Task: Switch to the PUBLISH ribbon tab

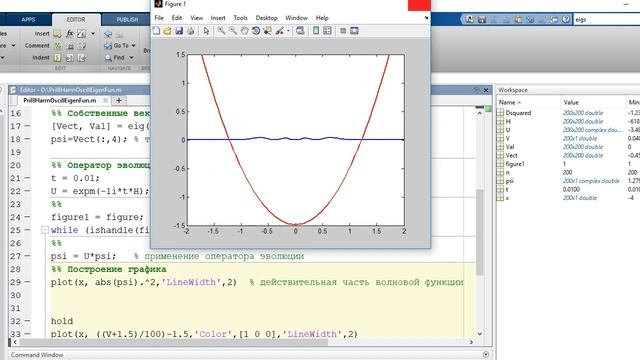Action: pyautogui.click(x=127, y=20)
